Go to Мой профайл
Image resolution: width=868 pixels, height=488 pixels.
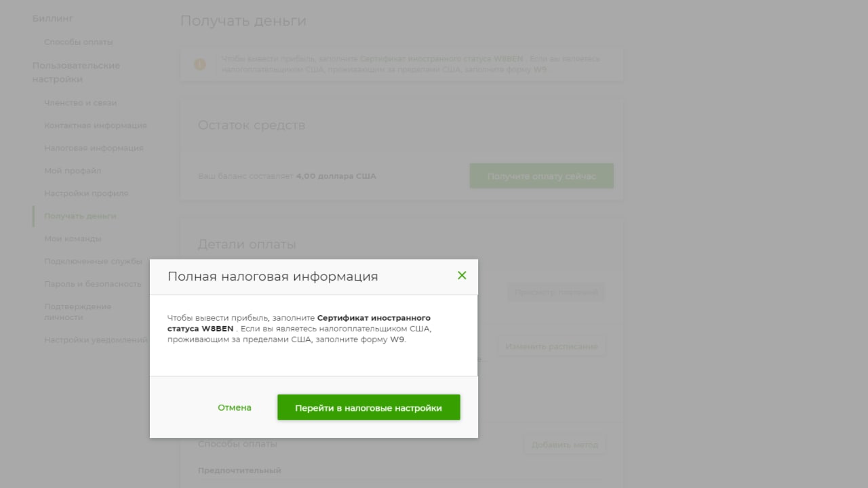point(73,171)
